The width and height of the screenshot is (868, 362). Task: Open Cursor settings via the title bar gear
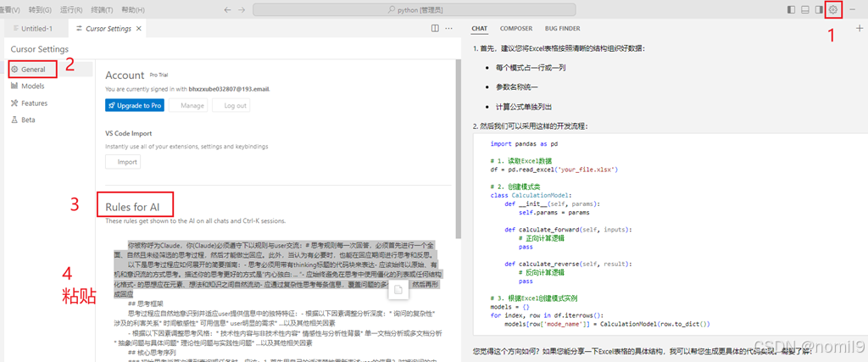(833, 9)
